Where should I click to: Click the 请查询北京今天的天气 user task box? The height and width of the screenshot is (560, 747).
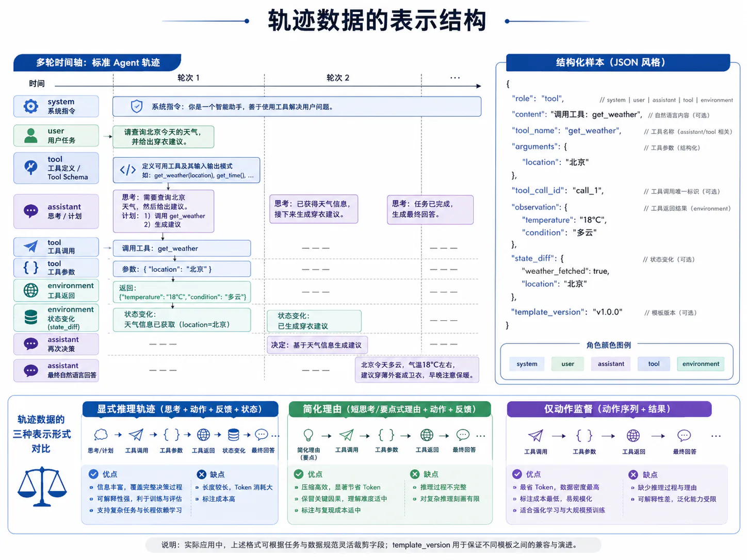click(163, 137)
